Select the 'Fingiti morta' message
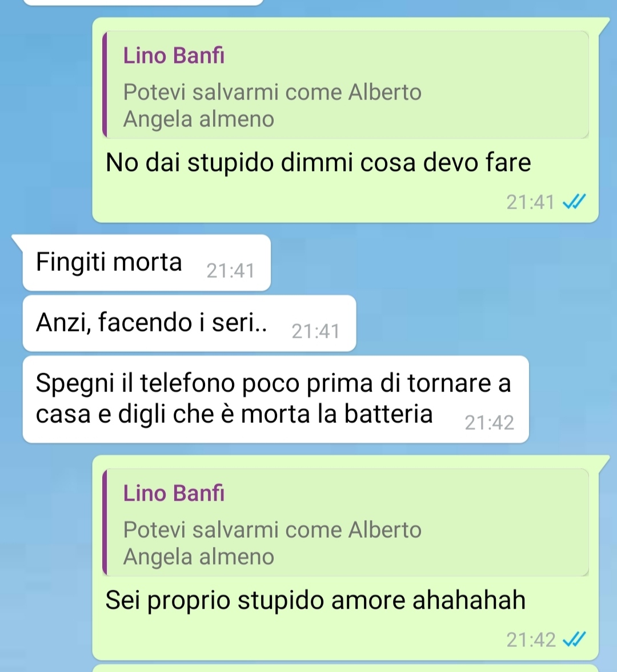This screenshot has width=617, height=672. click(146, 263)
